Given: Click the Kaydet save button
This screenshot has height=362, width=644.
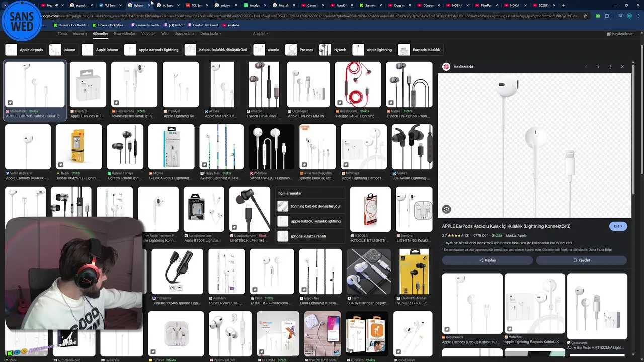Looking at the screenshot, I should [582, 260].
